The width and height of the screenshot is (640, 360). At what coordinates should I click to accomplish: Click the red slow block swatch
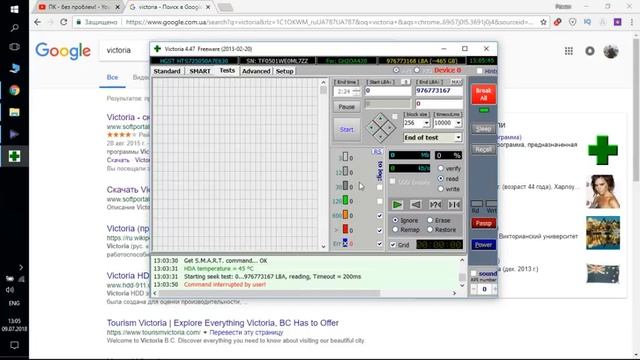[345, 229]
